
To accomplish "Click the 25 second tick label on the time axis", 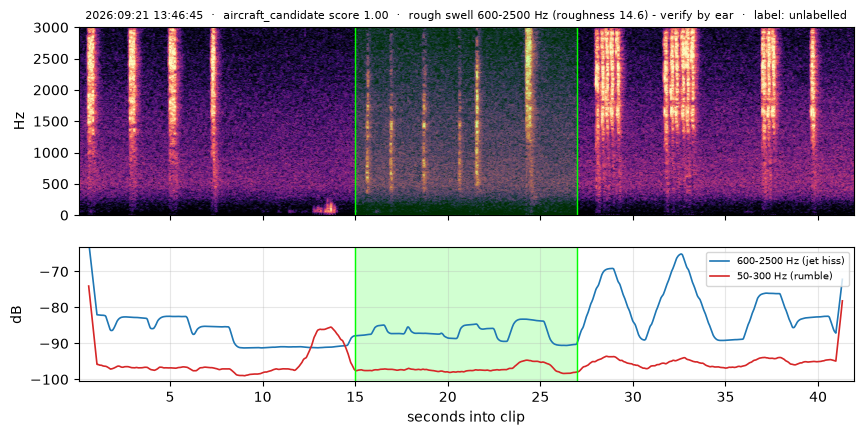I will [540, 396].
